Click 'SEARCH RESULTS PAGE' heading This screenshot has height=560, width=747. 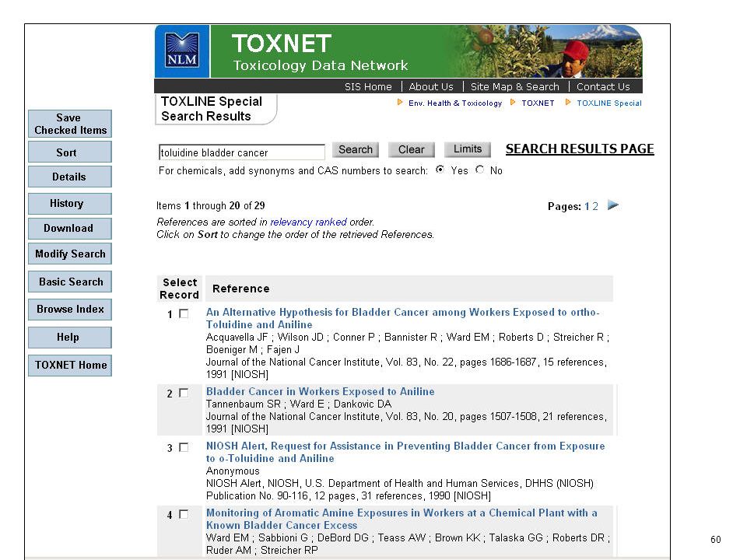pos(580,149)
